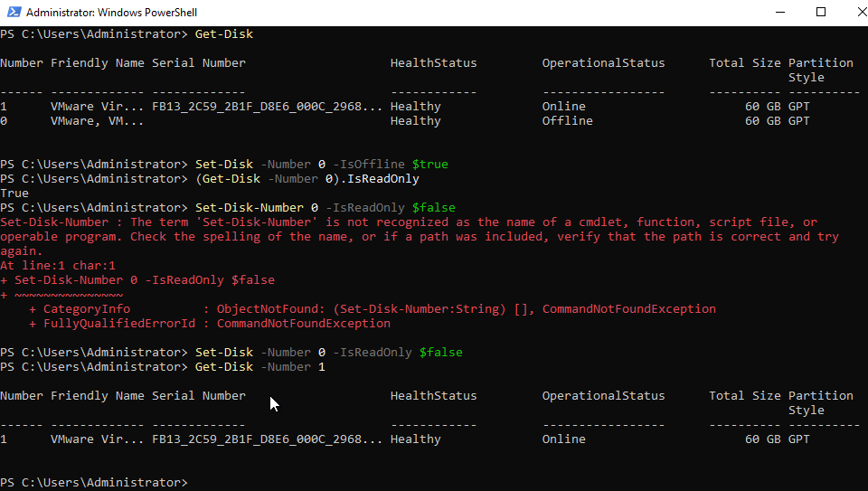Click the empty prompt at the bottom
Image resolution: width=868 pixels, height=491 pixels.
(94, 483)
